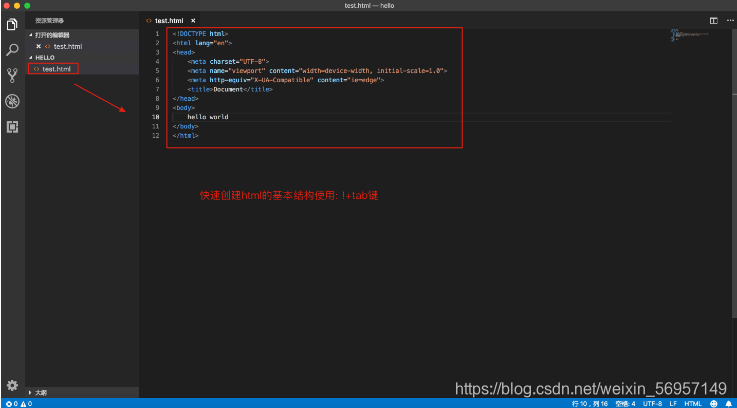Click the meta charset="UTF-8" line
Screen dimensions: 737x408
[228, 62]
